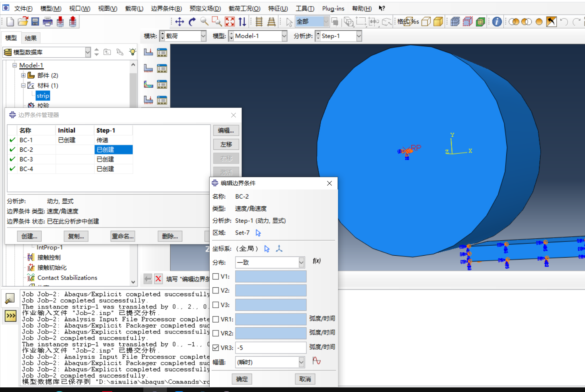Enable the V1 velocity checkbox
This screenshot has width=585, height=392.
click(216, 276)
